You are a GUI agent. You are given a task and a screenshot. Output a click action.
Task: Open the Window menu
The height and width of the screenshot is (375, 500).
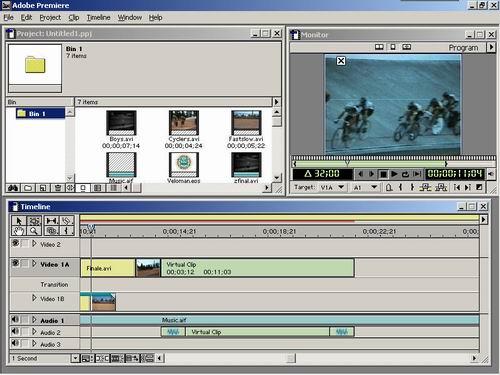[x=130, y=18]
